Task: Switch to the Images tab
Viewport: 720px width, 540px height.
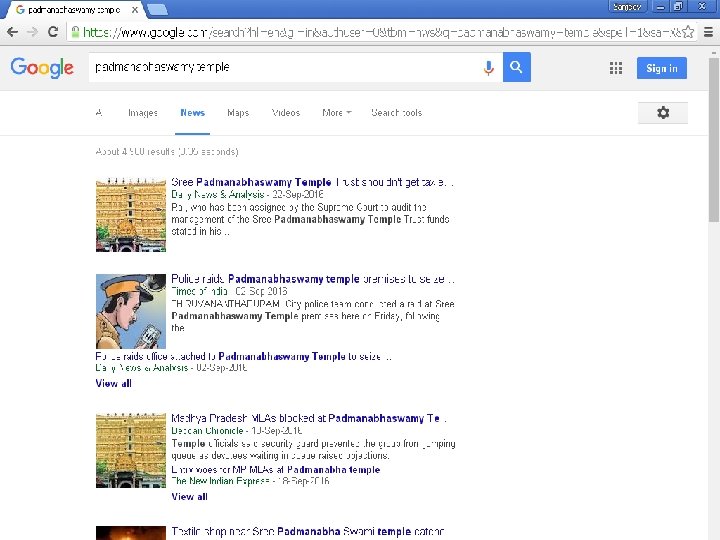Action: (x=143, y=112)
